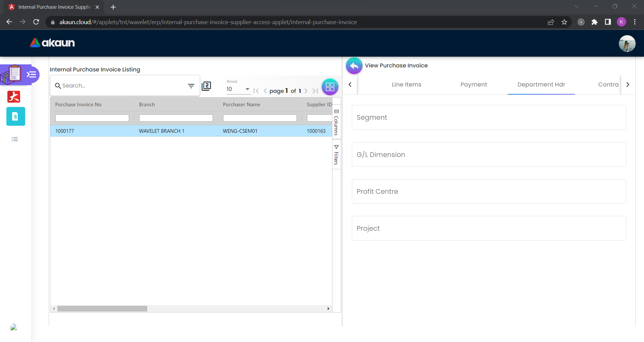Screen dimensions: 644x342
Task: Open the grid view icon above listing
Action: click(x=330, y=87)
